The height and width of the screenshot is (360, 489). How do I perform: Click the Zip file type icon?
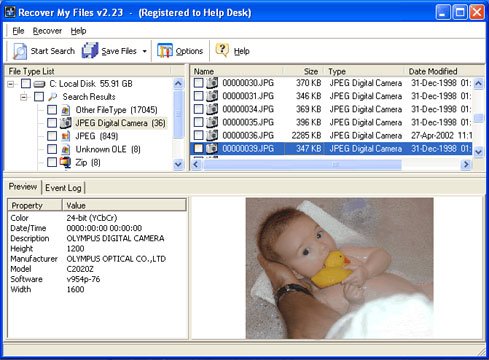[x=66, y=162]
